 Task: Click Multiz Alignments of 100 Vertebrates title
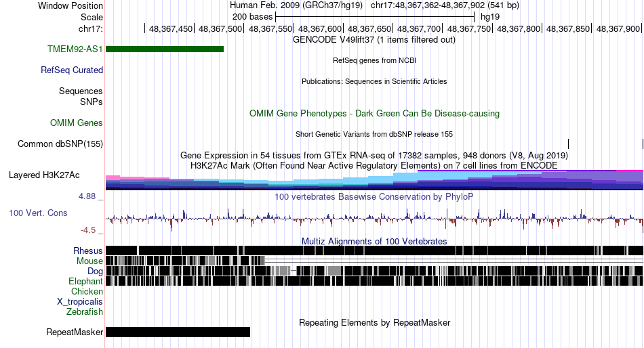374,241
